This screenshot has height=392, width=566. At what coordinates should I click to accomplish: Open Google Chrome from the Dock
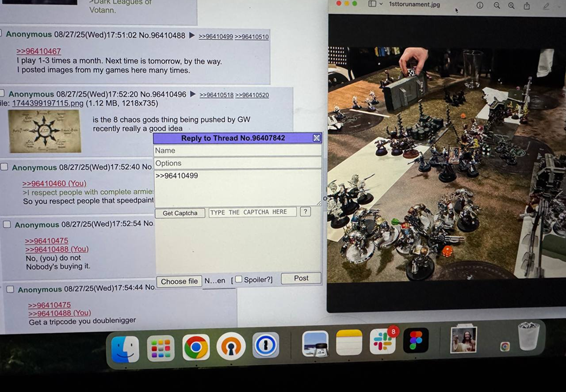pos(196,348)
